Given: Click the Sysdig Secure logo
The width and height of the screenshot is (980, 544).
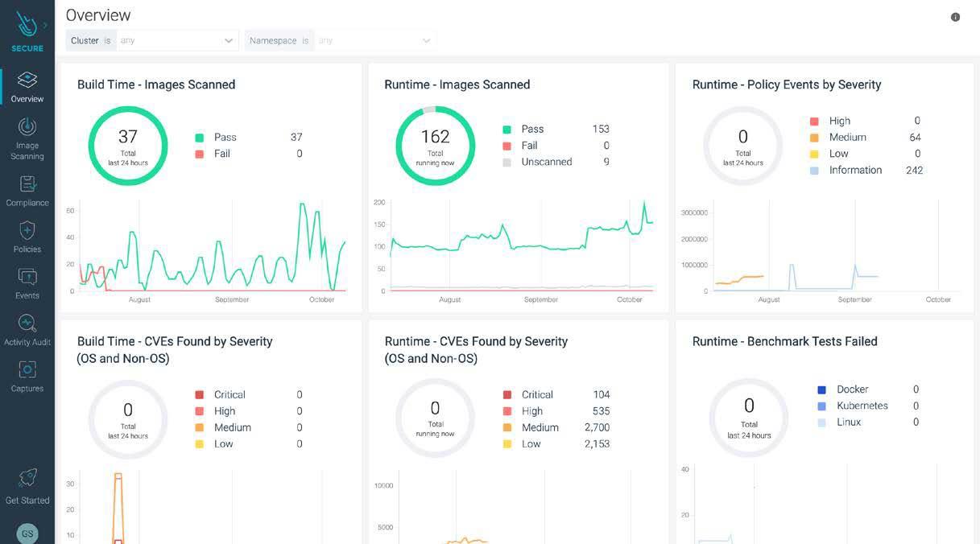Looking at the screenshot, I should pyautogui.click(x=26, y=25).
